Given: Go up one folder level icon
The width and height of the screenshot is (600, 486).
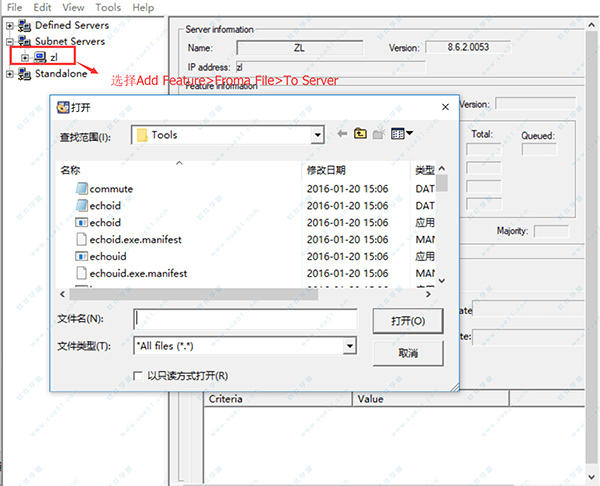Looking at the screenshot, I should 361,134.
